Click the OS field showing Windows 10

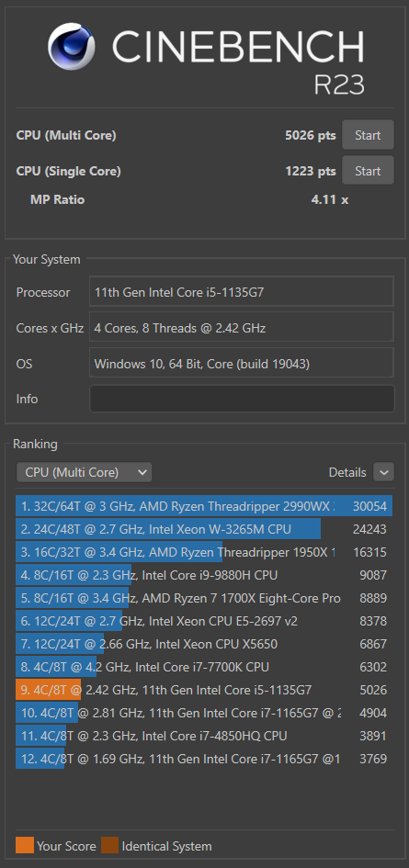pos(242,364)
